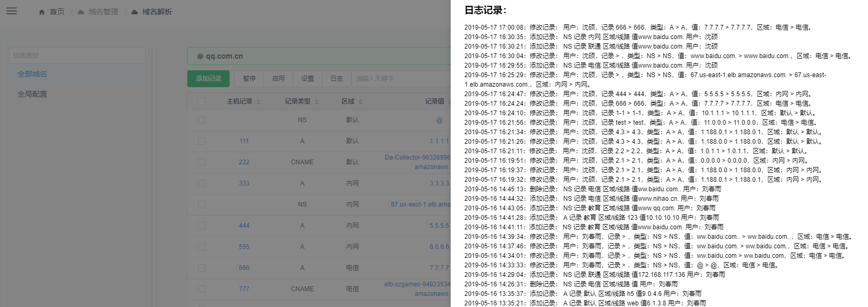Click CNAME type cell in row 222
This screenshot has width=868, height=307.
(x=302, y=162)
